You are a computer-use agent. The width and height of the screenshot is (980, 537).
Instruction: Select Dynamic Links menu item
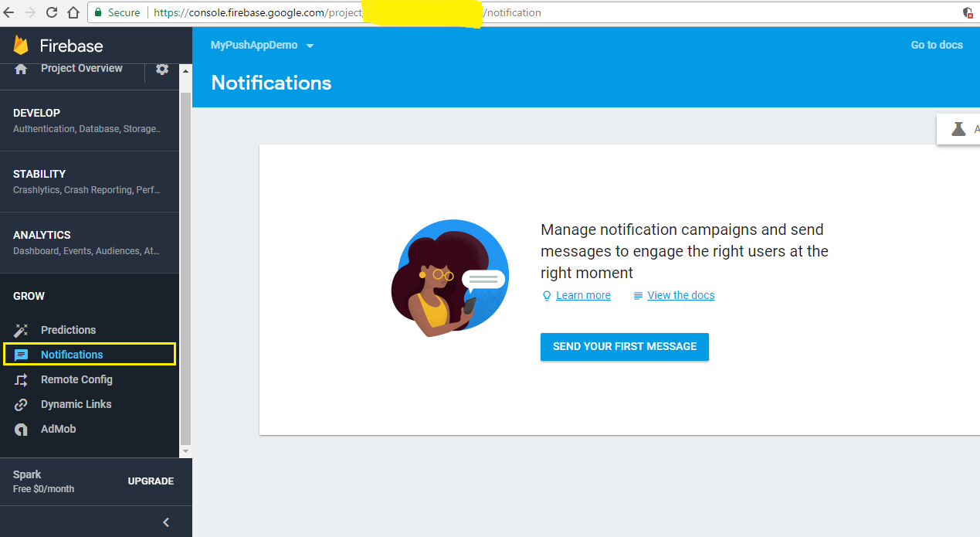pyautogui.click(x=90, y=404)
